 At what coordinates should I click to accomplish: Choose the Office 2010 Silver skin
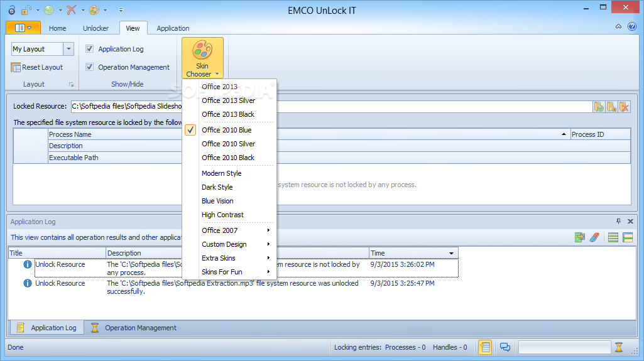pyautogui.click(x=229, y=144)
